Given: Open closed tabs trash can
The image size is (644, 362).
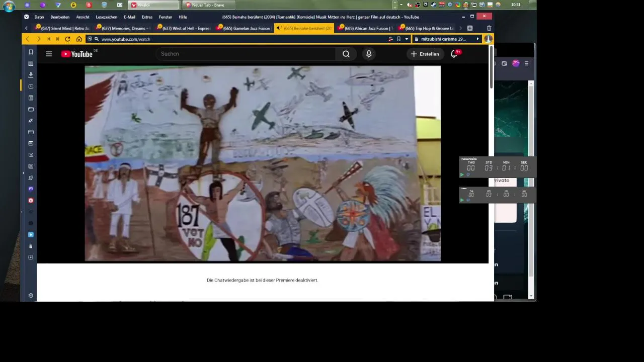Looking at the screenshot, I should tap(489, 28).
